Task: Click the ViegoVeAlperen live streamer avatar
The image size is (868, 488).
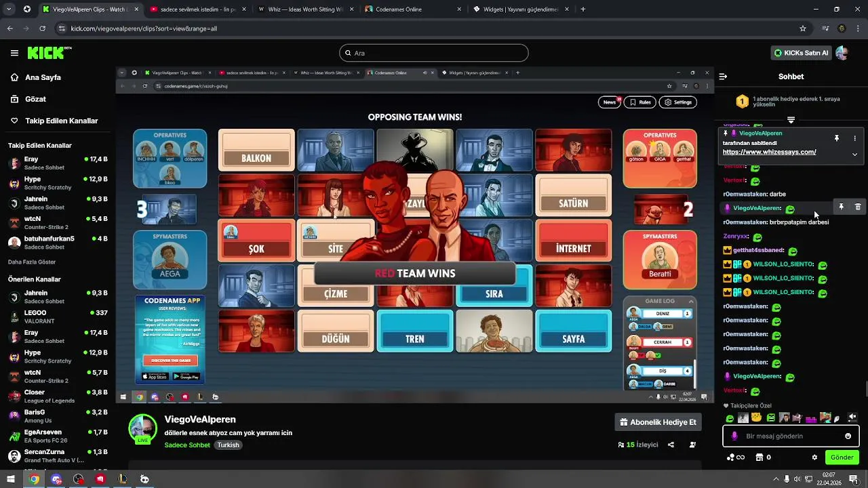Action: [143, 428]
